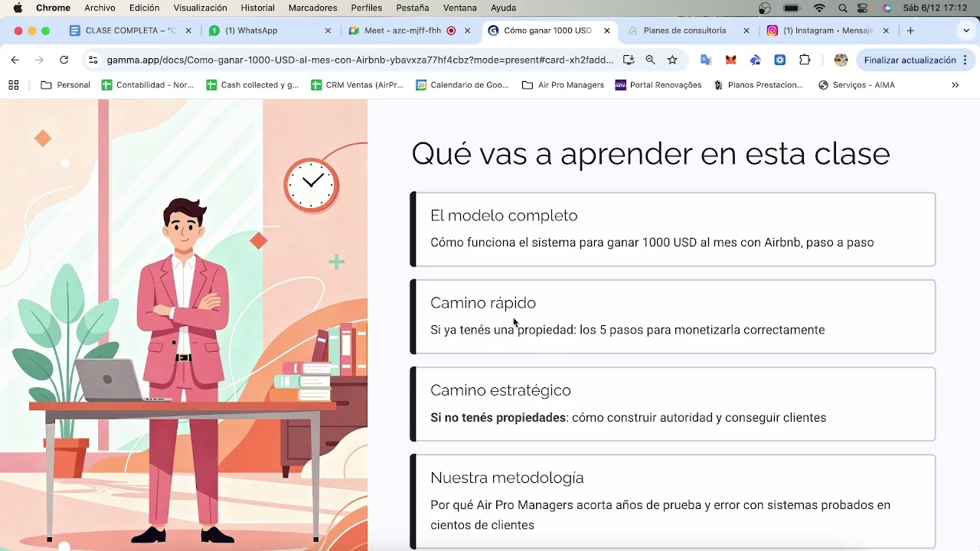Viewport: 980px width, 551px height.
Task: Open the Chrome profile avatar
Action: pyautogui.click(x=841, y=60)
